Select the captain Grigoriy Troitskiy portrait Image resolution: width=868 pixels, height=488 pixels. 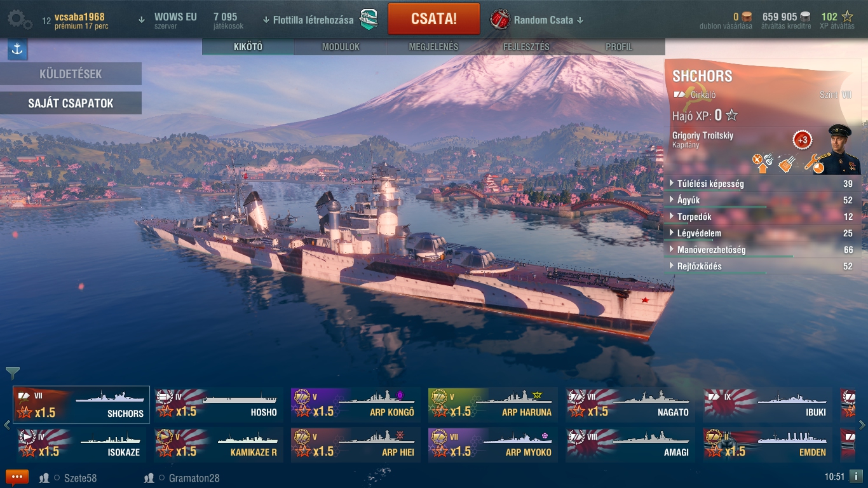(844, 149)
